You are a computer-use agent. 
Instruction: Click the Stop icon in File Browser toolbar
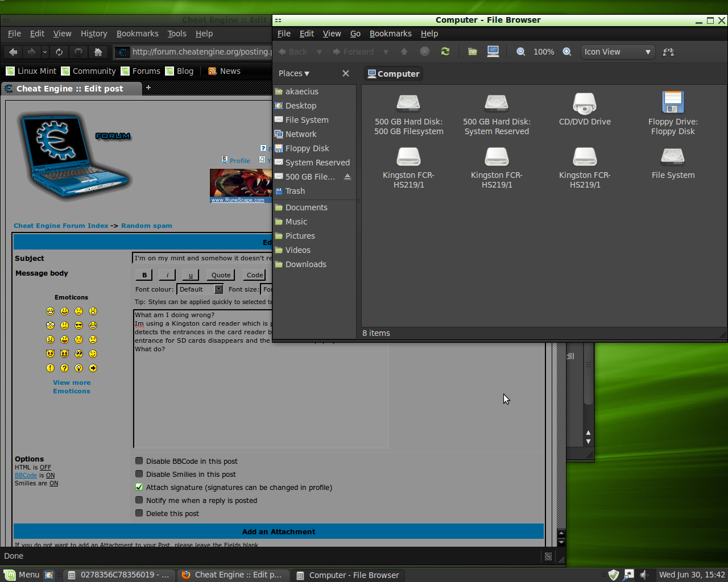[424, 52]
